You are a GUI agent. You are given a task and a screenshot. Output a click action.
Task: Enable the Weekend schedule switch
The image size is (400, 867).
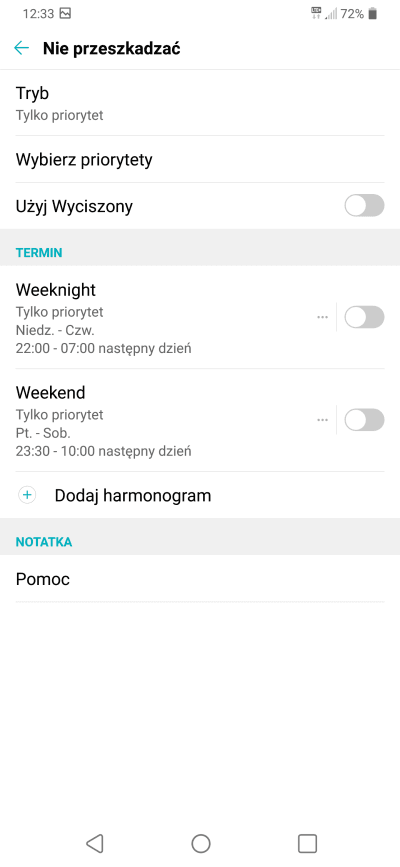pos(364,420)
